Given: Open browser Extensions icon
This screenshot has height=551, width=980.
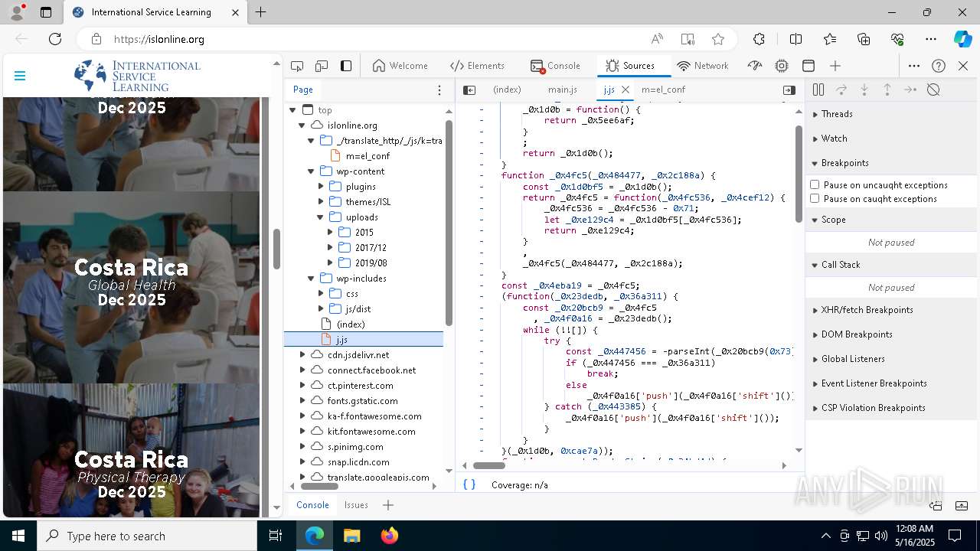Looking at the screenshot, I should point(759,39).
